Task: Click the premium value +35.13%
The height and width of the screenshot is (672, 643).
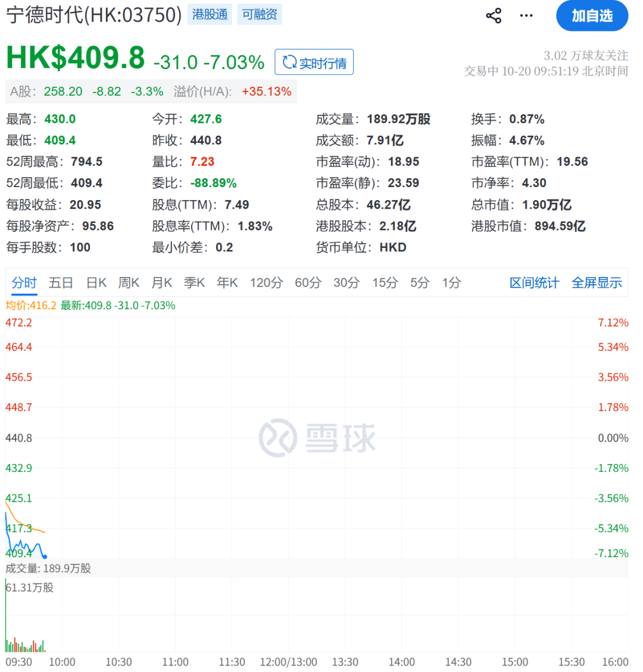Action: click(x=267, y=92)
